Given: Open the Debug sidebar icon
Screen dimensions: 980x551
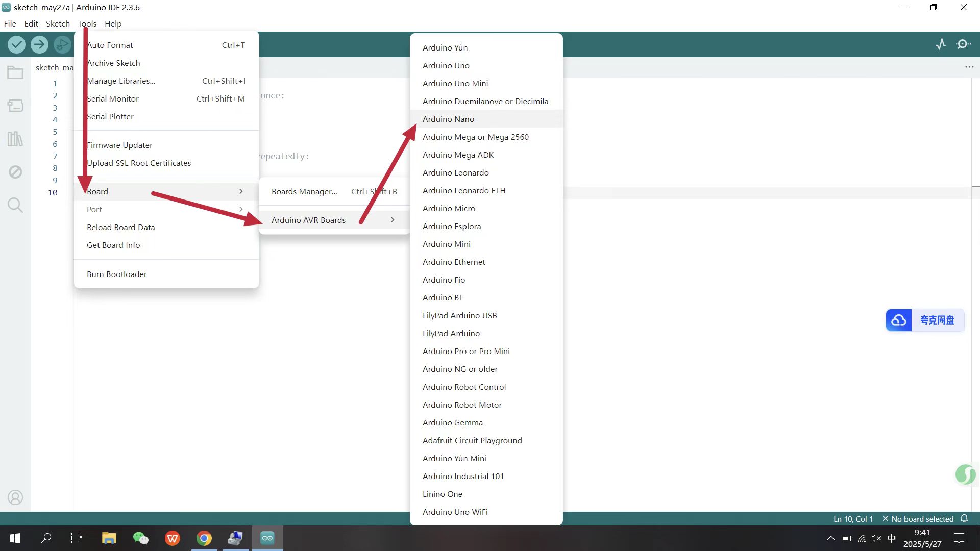Looking at the screenshot, I should pos(15,172).
